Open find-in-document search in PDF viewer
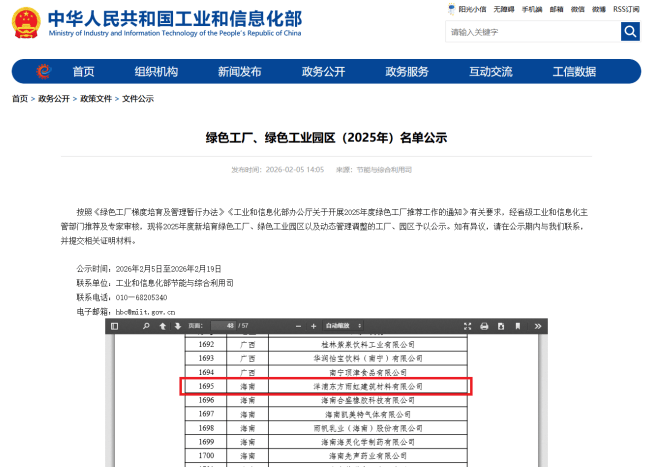This screenshot has width=653, height=467. (x=146, y=326)
